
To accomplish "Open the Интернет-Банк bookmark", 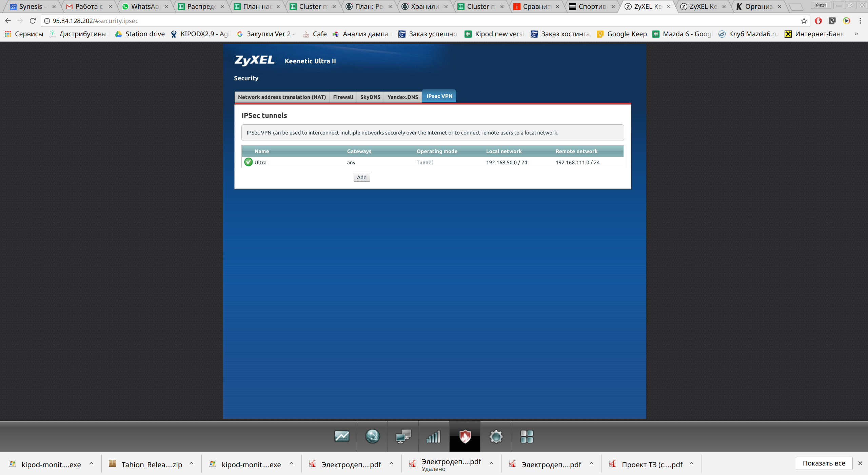I will 814,34.
